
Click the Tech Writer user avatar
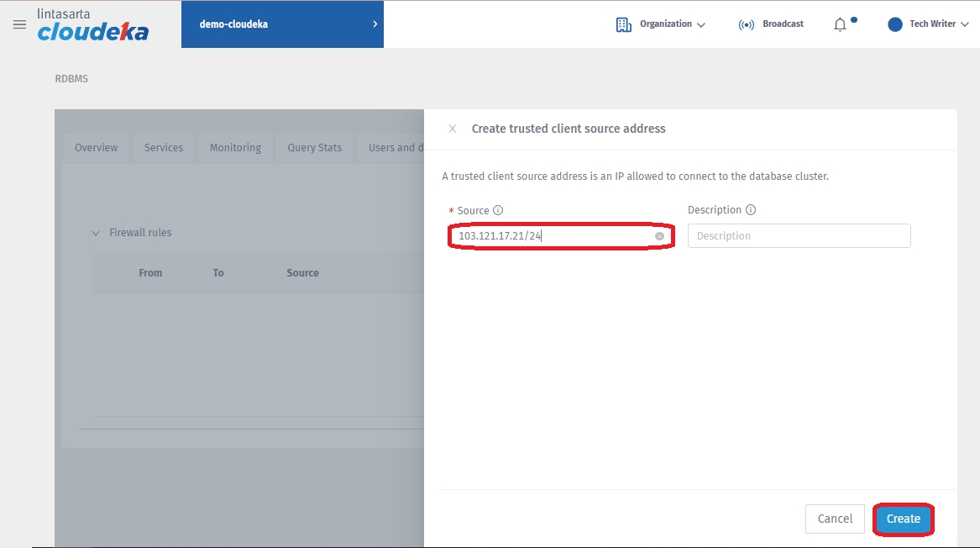895,24
